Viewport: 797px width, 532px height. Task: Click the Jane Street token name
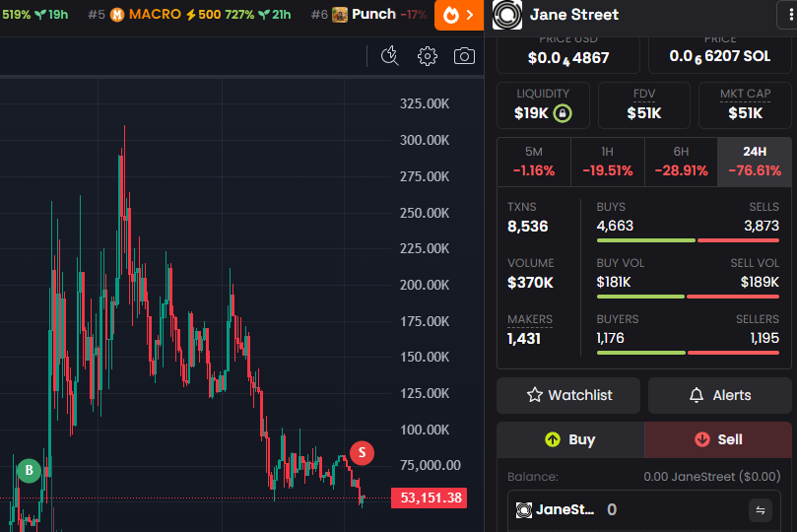pos(574,15)
